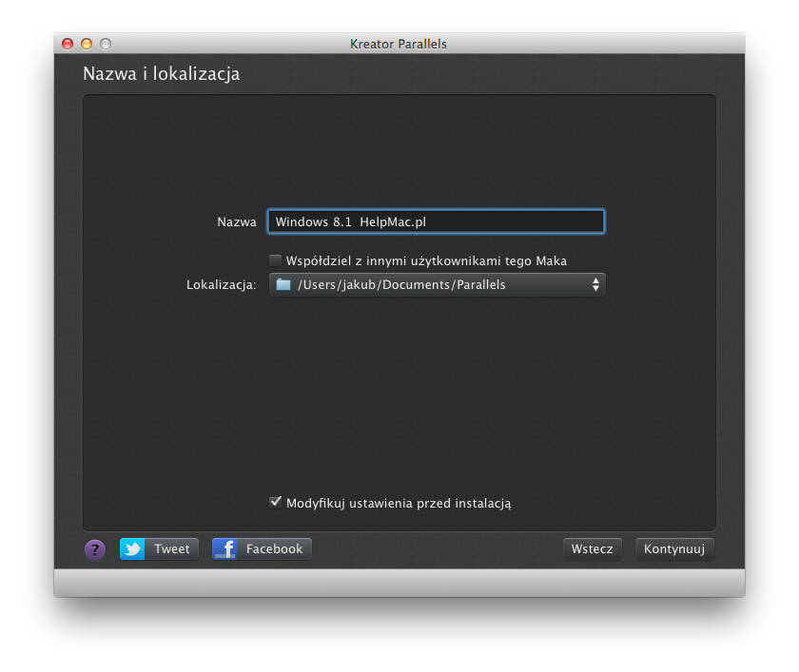Click the up-down arrows on location popup
The width and height of the screenshot is (799, 672).
[x=595, y=284]
